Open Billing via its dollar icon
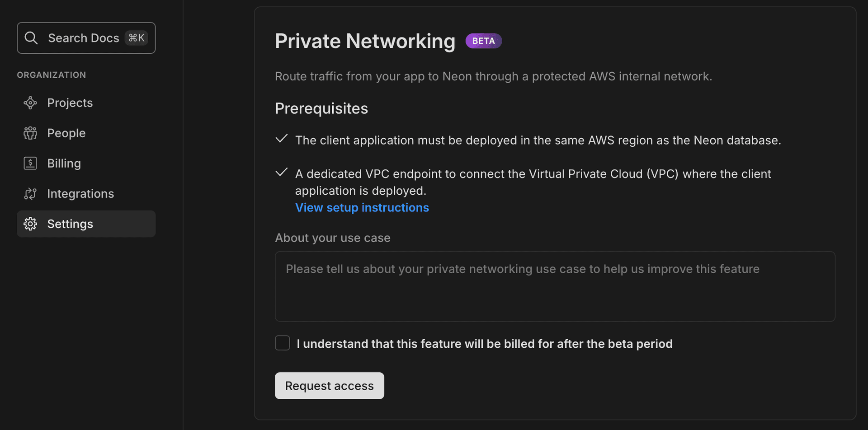Image resolution: width=868 pixels, height=430 pixels. point(30,163)
